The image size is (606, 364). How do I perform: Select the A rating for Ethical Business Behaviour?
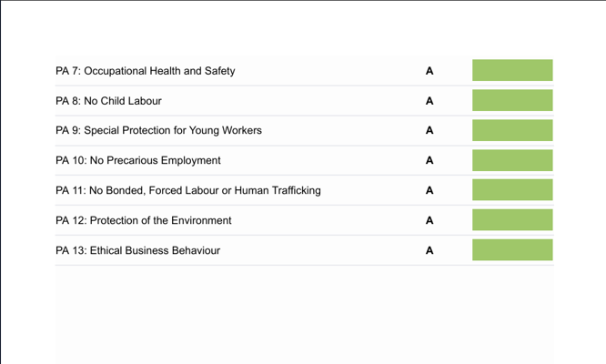(x=429, y=250)
